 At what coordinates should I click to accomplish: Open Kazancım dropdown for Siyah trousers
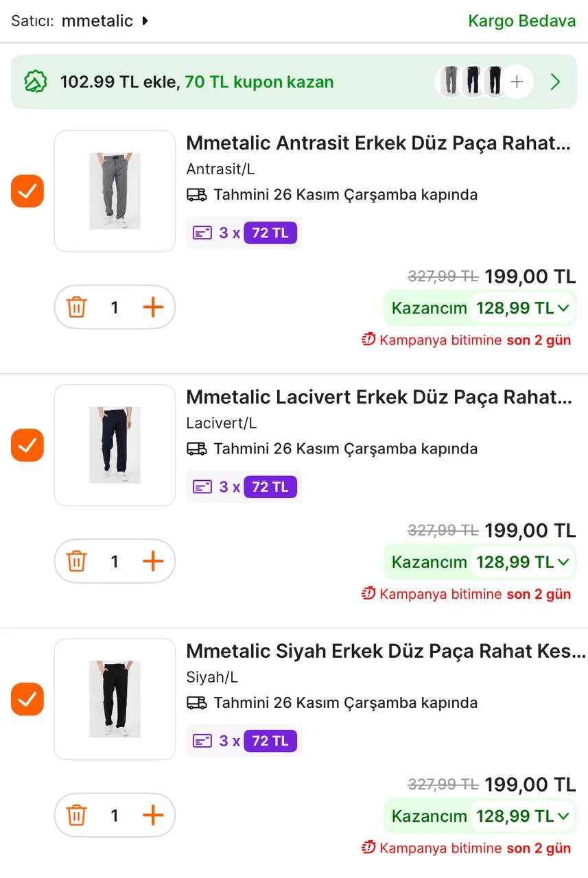563,816
